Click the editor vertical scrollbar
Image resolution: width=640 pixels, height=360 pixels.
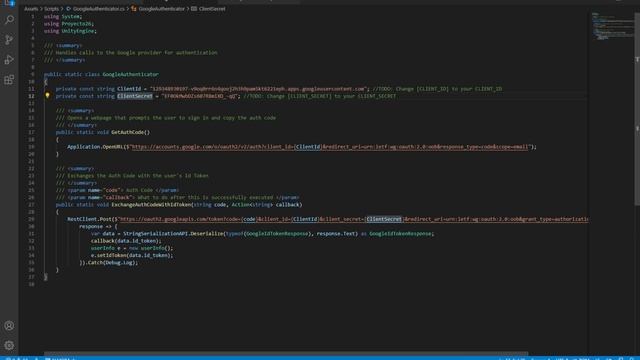coord(637,108)
